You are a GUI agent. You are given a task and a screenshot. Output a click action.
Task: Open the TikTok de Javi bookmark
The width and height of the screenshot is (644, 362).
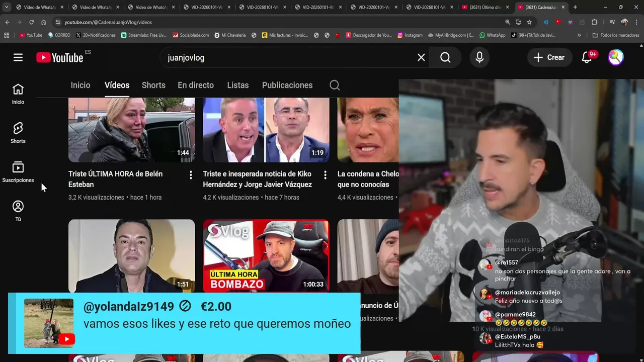[x=533, y=35]
